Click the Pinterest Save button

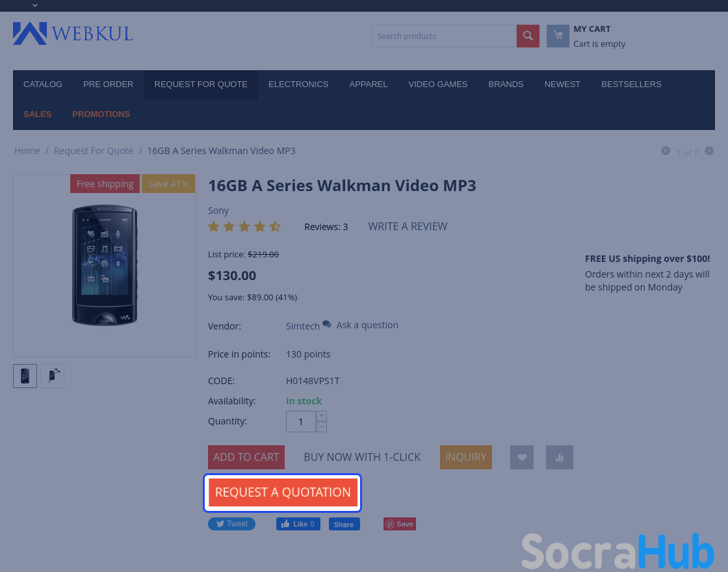(400, 524)
